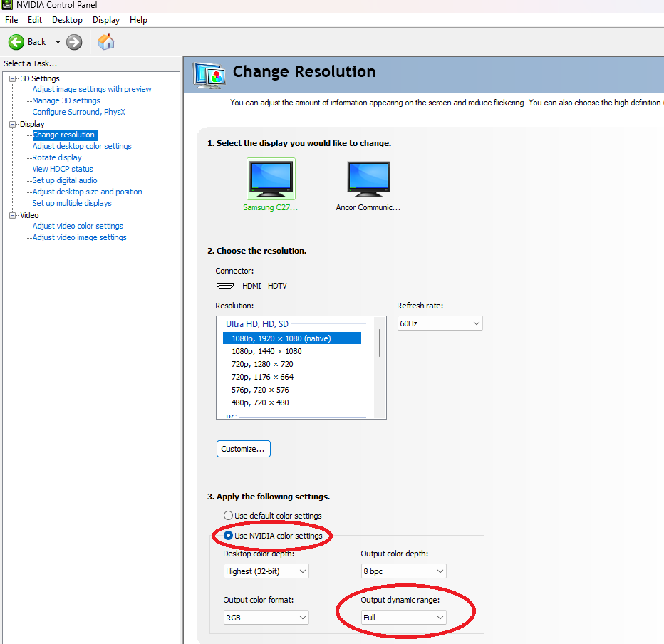
Task: Click the green Back arrow icon
Action: tap(16, 42)
